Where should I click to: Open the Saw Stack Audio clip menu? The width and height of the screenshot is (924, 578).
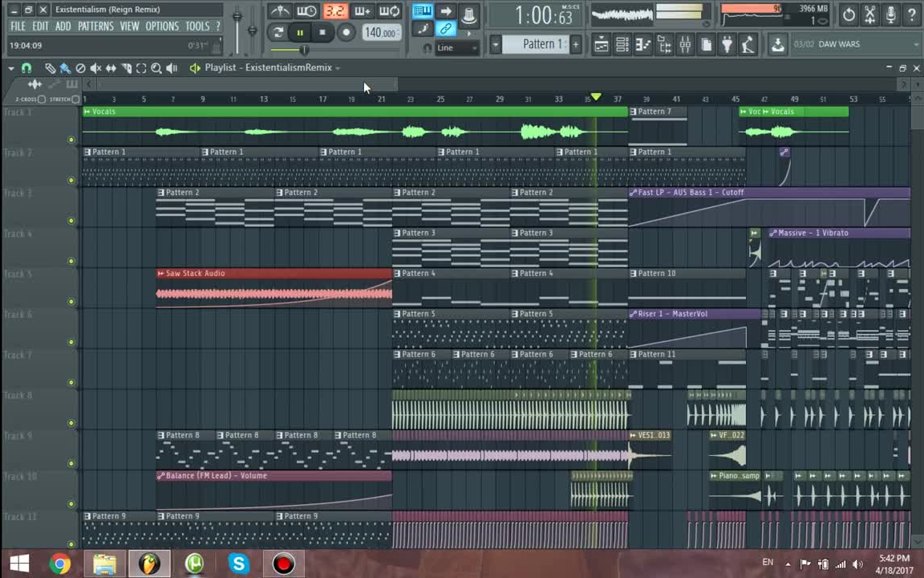(161, 274)
